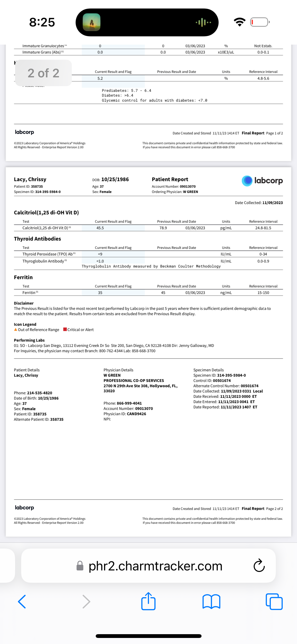
Task: Show all open tabs icon
Action: 274,601
